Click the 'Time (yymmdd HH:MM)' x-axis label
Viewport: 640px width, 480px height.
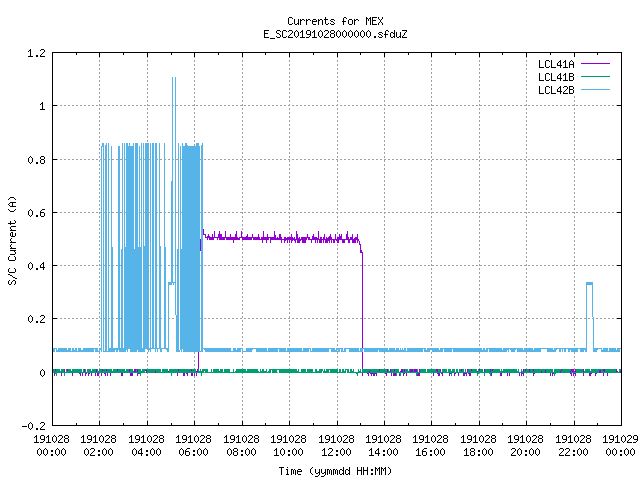(x=335, y=471)
